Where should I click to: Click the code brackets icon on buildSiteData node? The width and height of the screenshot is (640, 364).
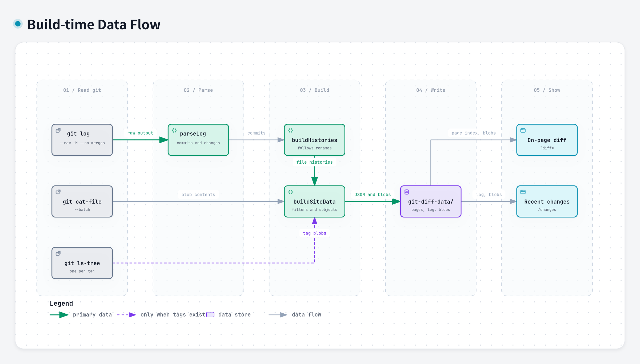click(291, 192)
